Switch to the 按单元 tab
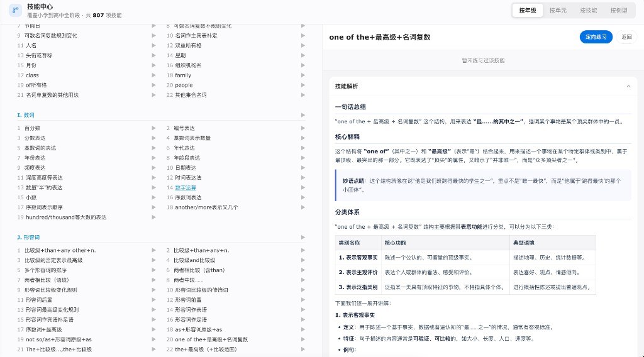 [x=558, y=10]
